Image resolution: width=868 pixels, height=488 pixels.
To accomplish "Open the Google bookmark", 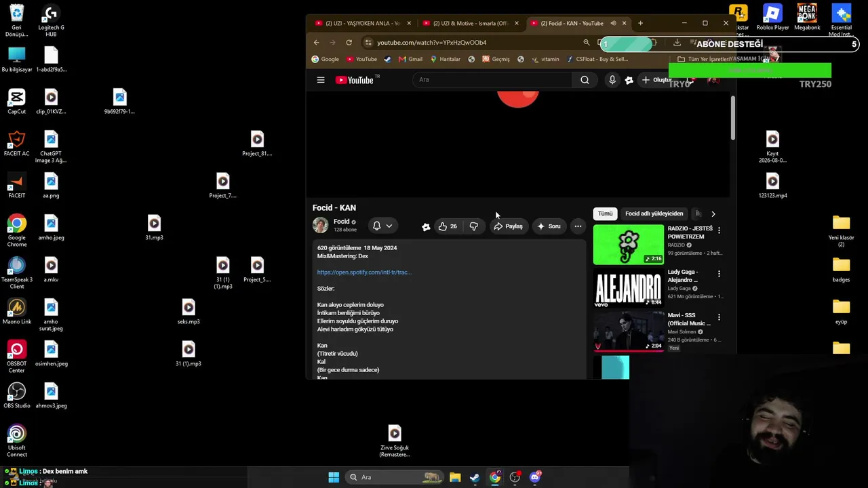I will [x=325, y=59].
